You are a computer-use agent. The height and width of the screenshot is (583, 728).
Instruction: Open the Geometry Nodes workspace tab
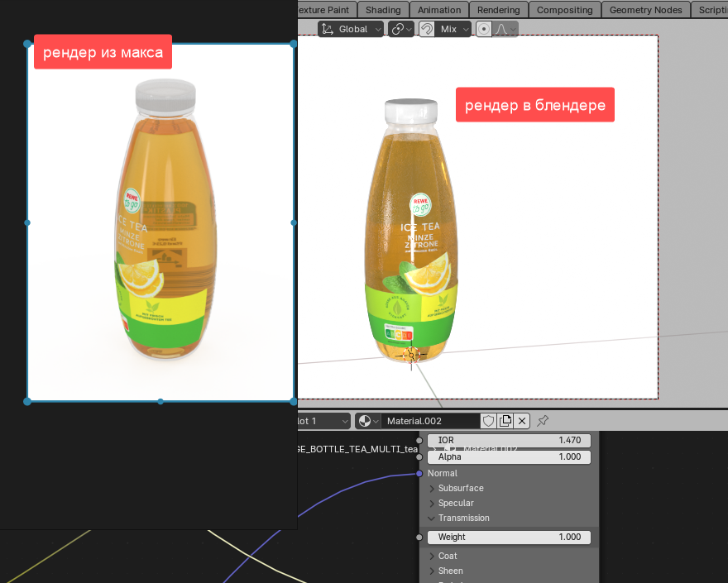click(645, 10)
